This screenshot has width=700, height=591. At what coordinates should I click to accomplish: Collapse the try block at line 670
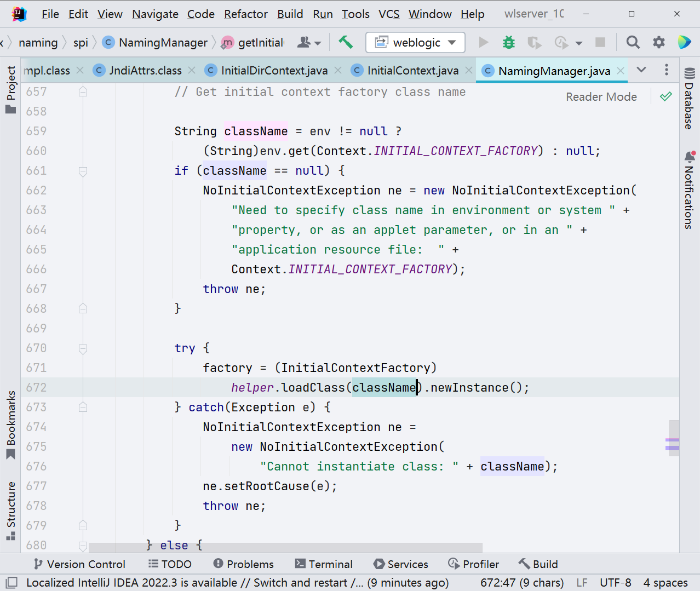click(83, 348)
